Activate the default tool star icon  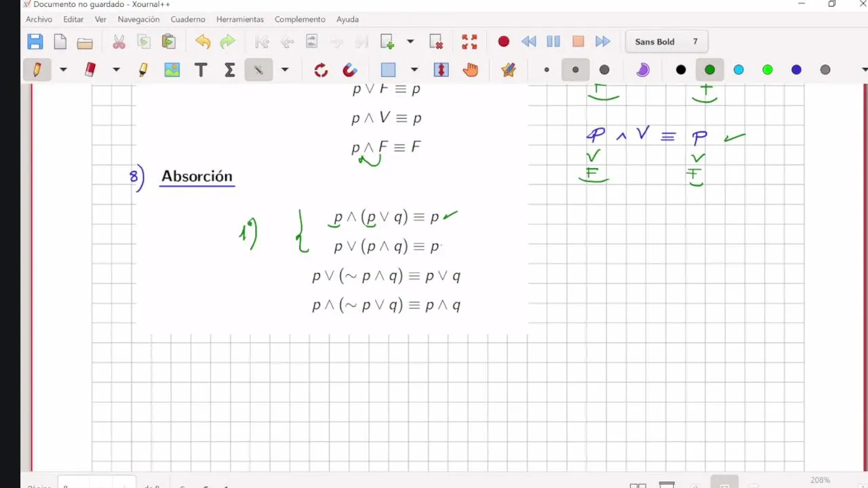click(x=509, y=70)
